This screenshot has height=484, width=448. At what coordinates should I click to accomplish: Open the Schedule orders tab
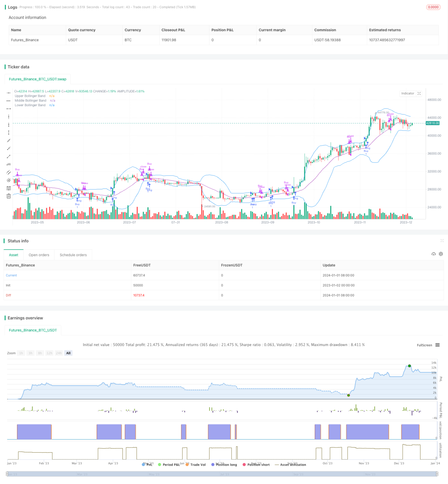pos(73,255)
